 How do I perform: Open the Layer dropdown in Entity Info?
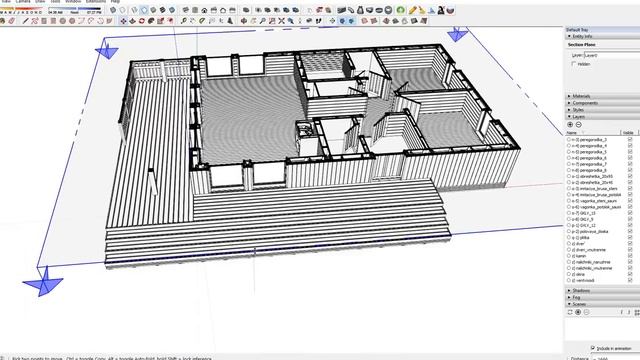click(x=612, y=55)
